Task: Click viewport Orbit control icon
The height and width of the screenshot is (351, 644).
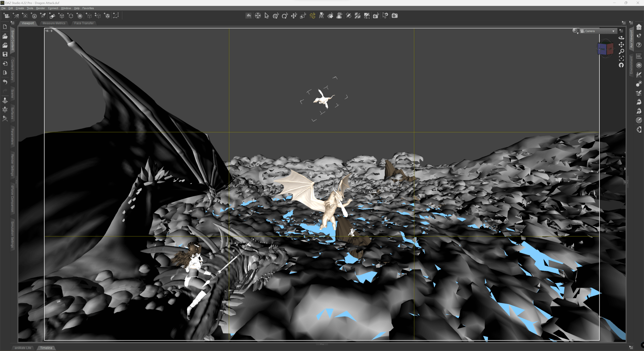Action: click(621, 38)
